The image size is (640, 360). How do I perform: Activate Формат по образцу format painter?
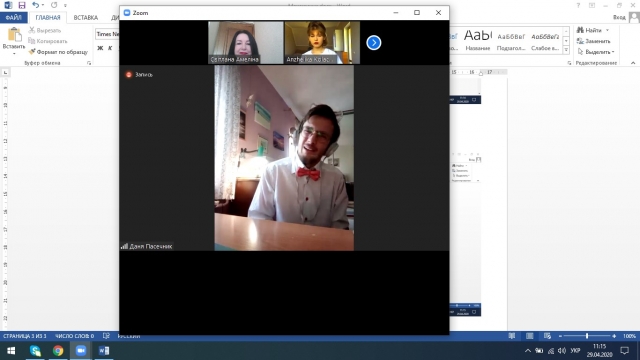point(58,52)
